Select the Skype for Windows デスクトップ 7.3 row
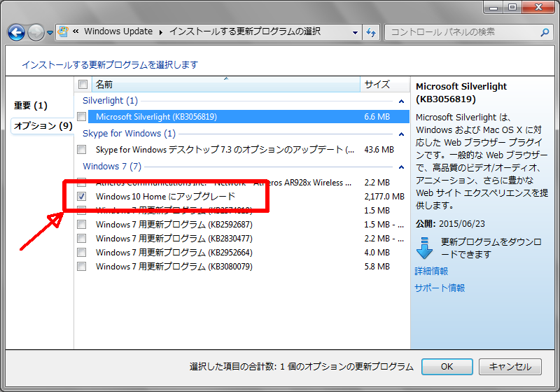 225,150
